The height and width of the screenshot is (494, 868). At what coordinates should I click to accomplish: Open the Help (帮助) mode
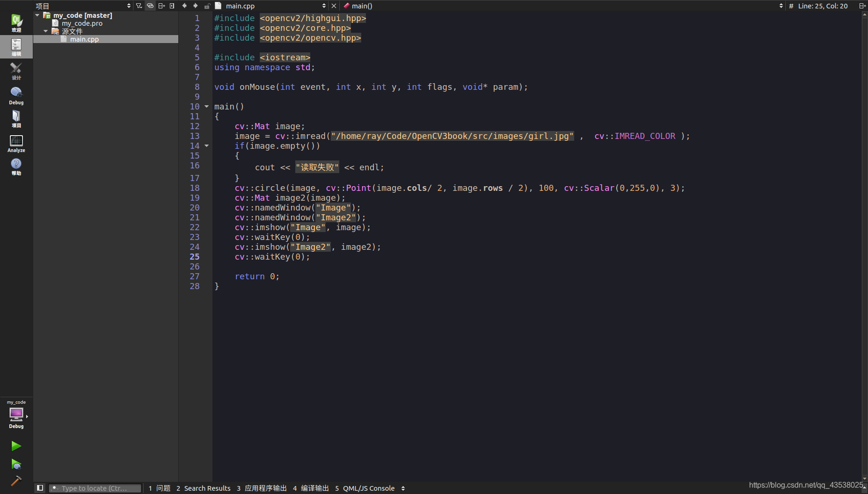click(x=16, y=167)
